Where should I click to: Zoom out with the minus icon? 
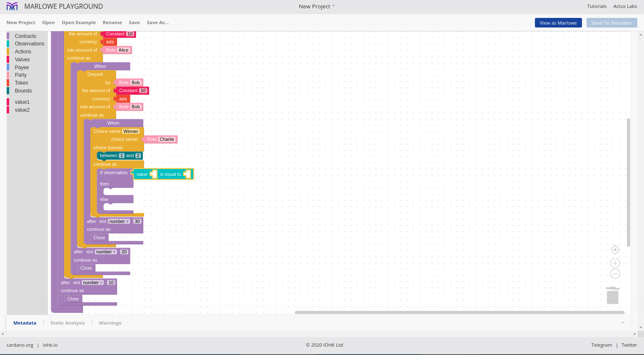[615, 274]
